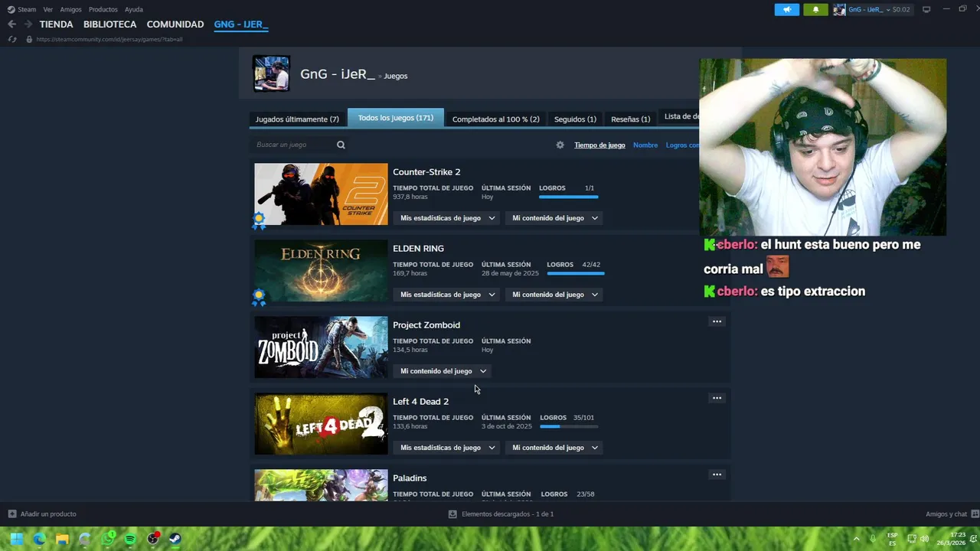The width and height of the screenshot is (980, 551).
Task: Go to BIBLIOTECA section
Action: (109, 24)
